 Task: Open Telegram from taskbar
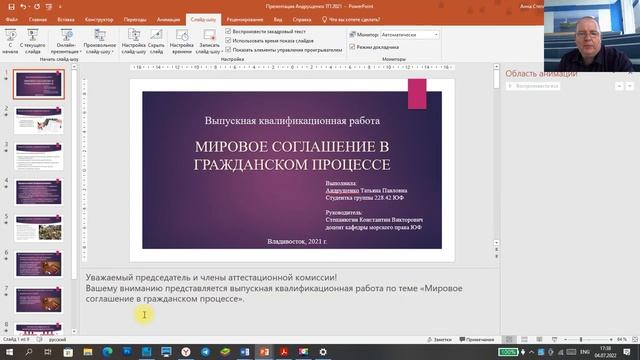tap(205, 352)
